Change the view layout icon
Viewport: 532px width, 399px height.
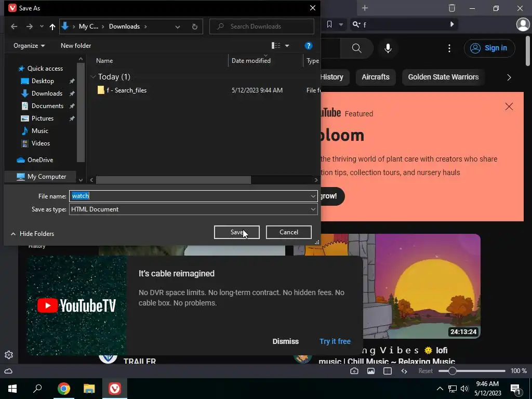pyautogui.click(x=276, y=46)
